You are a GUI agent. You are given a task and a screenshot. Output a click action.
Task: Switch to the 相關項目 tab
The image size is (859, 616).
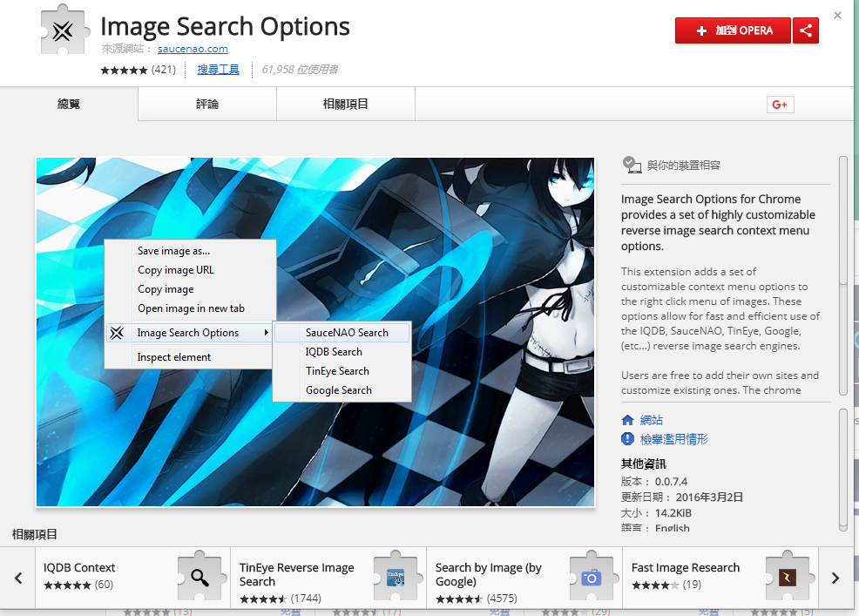tap(346, 105)
